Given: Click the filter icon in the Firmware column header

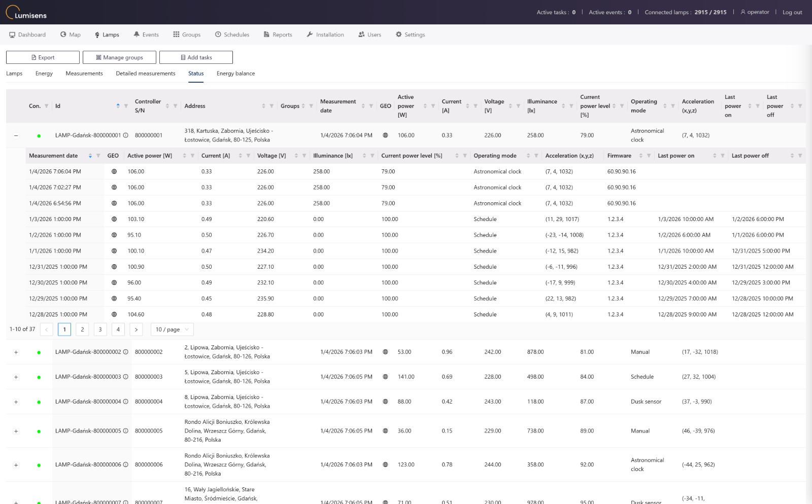Looking at the screenshot, I should point(649,156).
